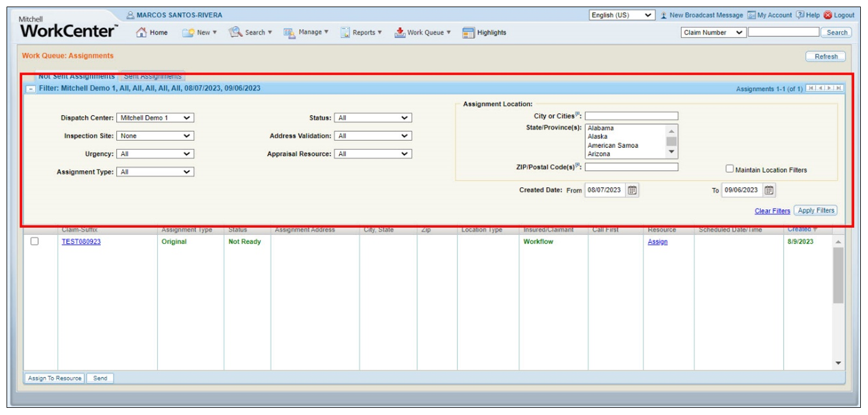
Task: Click the Search button beside the claim field
Action: pos(836,33)
